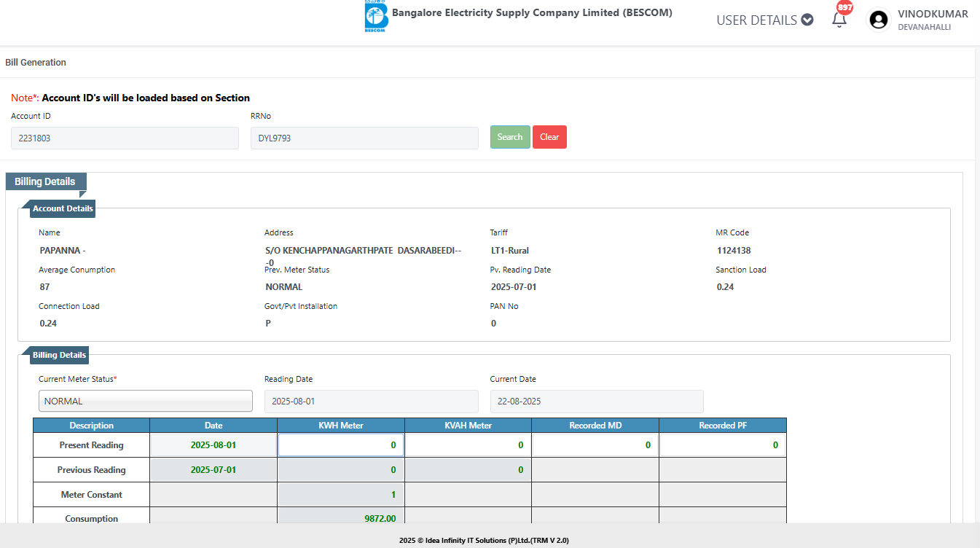Focus the KWH Meter present reading field
Screen dimensions: 980x548
click(x=341, y=445)
